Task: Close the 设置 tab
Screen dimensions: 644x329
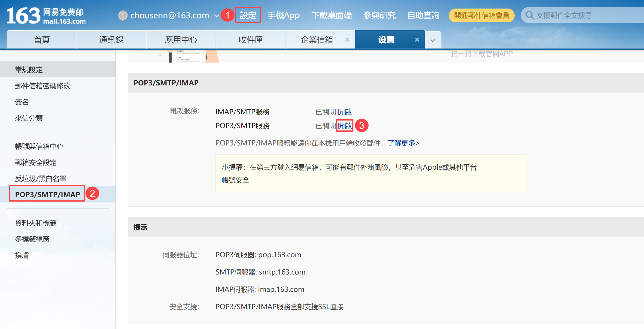Action: click(417, 39)
